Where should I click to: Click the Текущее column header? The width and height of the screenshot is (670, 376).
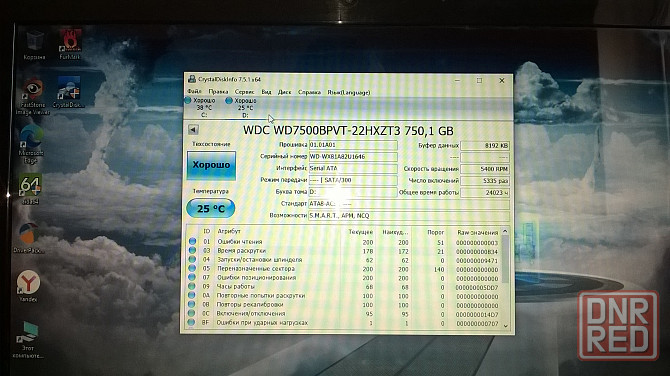[x=361, y=232]
